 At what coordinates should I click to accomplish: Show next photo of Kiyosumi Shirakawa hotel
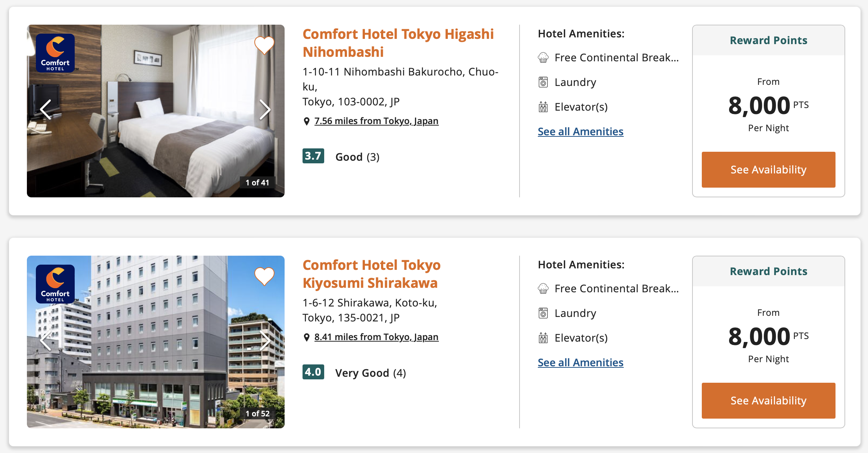pos(265,340)
